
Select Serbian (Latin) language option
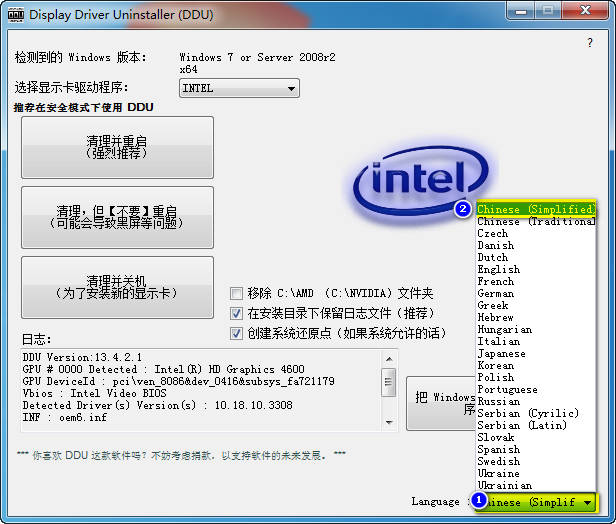pos(536,425)
